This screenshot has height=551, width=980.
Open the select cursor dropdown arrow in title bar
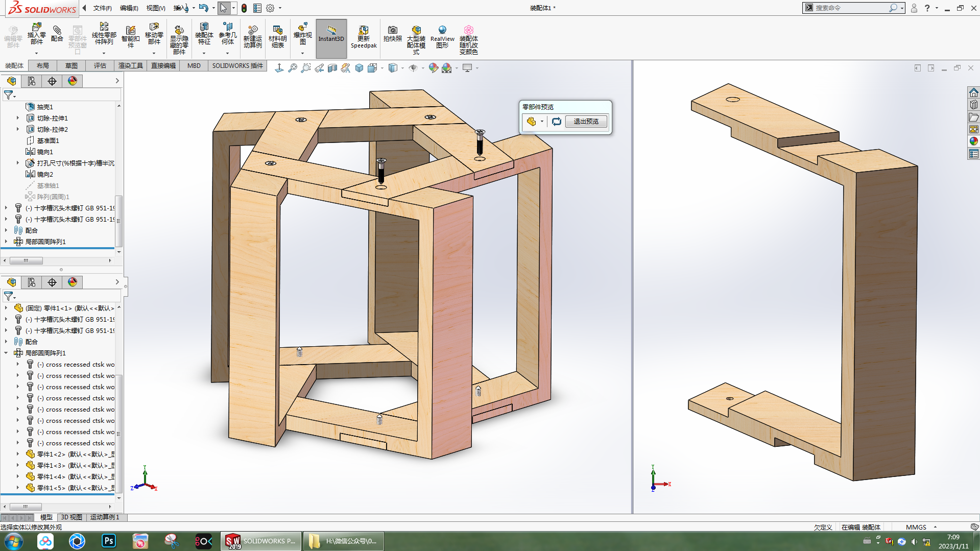coord(233,8)
